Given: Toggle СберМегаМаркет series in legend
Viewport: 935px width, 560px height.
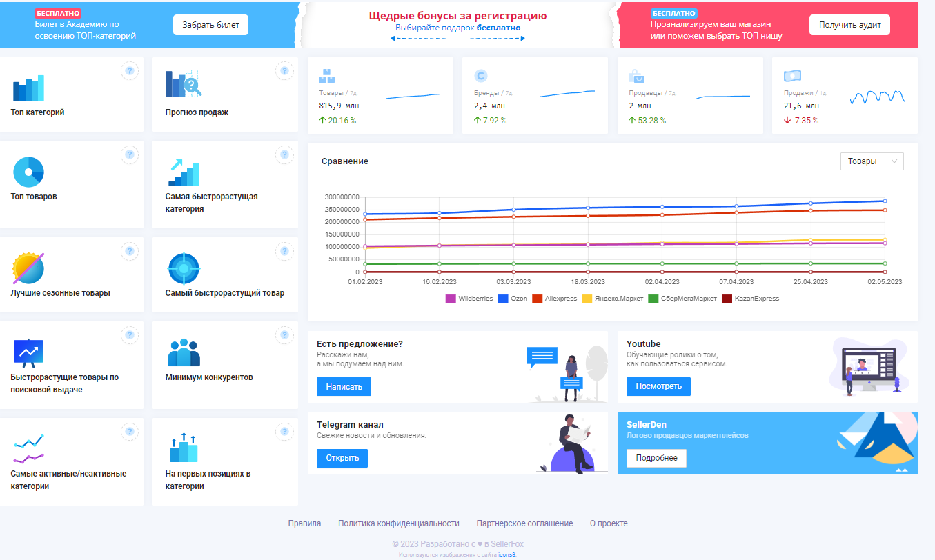Looking at the screenshot, I should [682, 299].
